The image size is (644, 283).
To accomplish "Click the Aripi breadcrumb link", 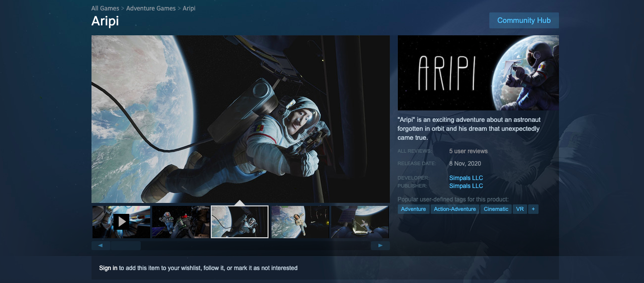I will tap(189, 8).
